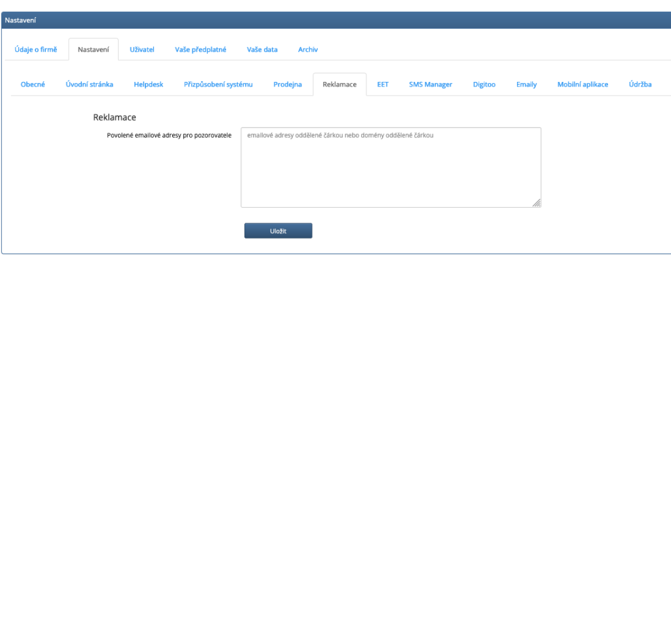671x644 pixels.
Task: Select the top-level Nastavení tab
Action: click(x=93, y=50)
